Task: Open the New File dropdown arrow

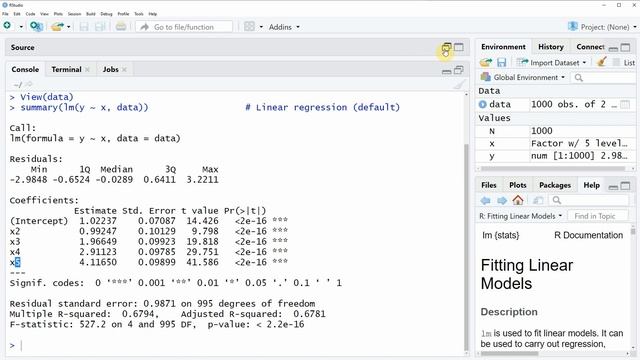Action: (x=21, y=27)
